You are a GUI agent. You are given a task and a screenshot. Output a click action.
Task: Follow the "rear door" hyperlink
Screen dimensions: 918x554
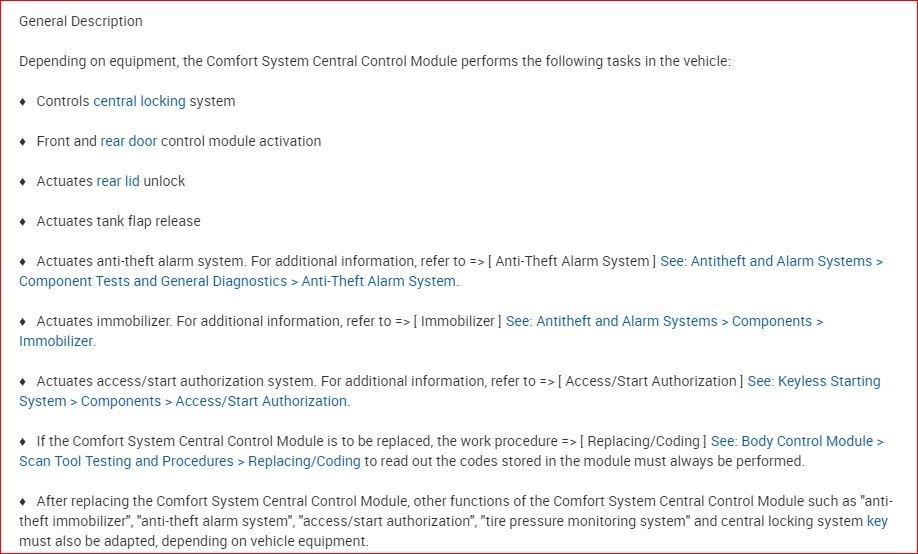click(128, 141)
